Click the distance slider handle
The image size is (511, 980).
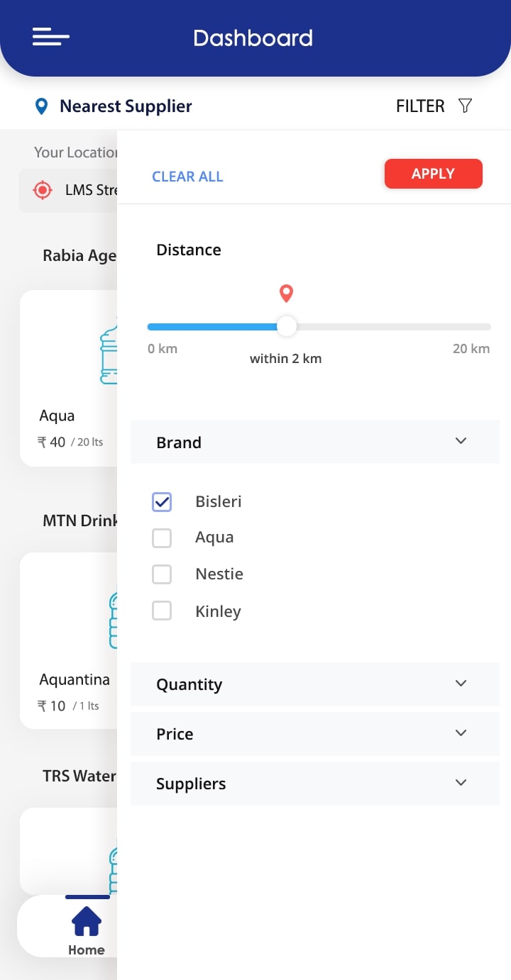pos(286,327)
